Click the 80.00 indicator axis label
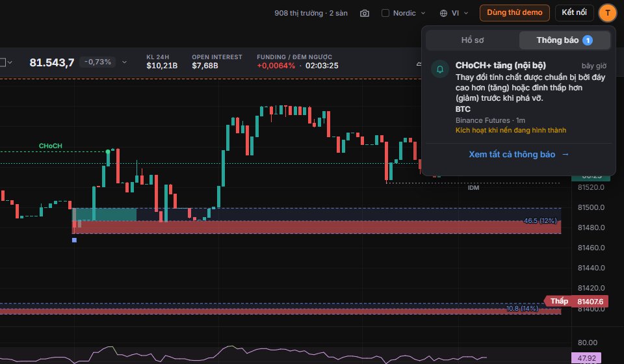Screen dimensions: 624x364 coord(588,343)
